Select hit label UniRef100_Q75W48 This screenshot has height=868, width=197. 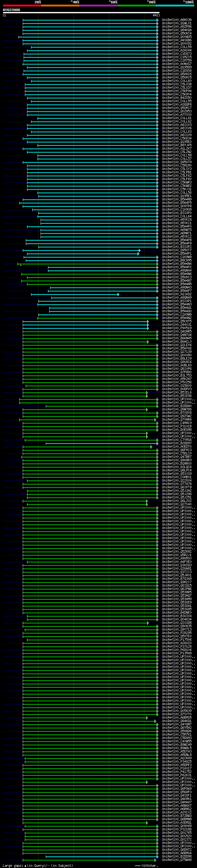pos(177,860)
